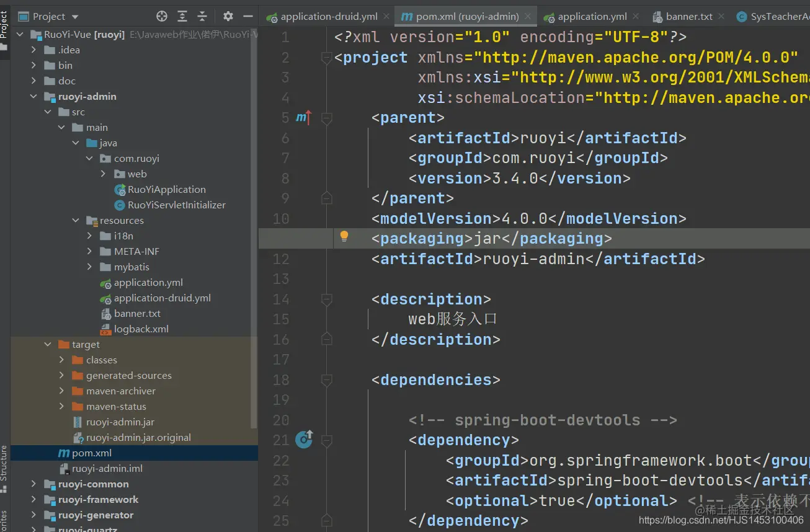Screen dimensions: 810x532
Task: Collapse the ruoyi-admin module
Action: pos(34,97)
